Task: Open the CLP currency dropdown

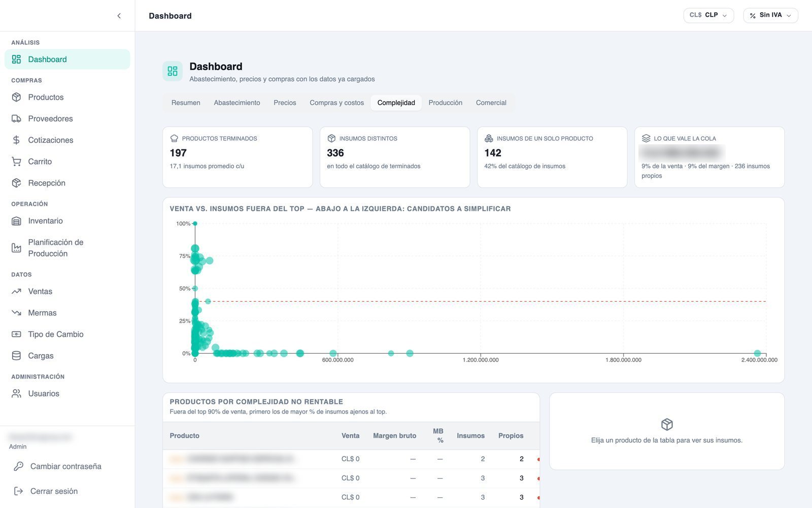Action: tap(708, 15)
